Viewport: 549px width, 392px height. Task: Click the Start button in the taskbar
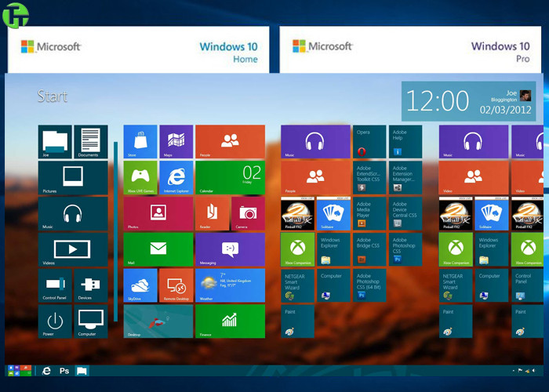click(20, 371)
